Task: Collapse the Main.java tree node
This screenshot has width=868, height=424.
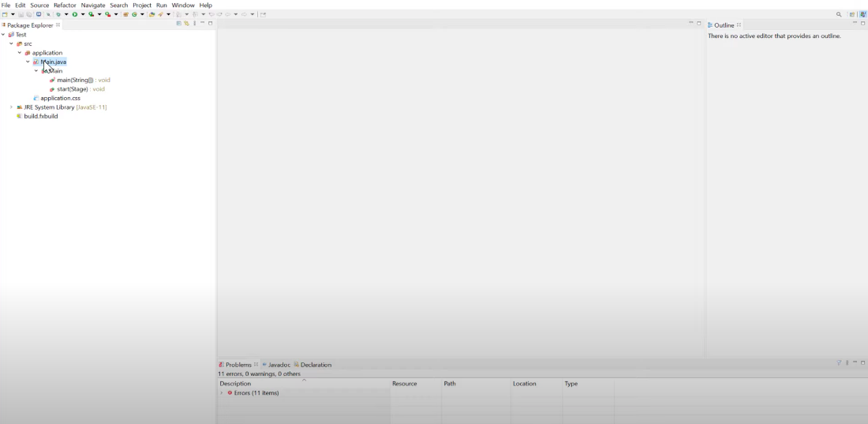Action: 28,62
